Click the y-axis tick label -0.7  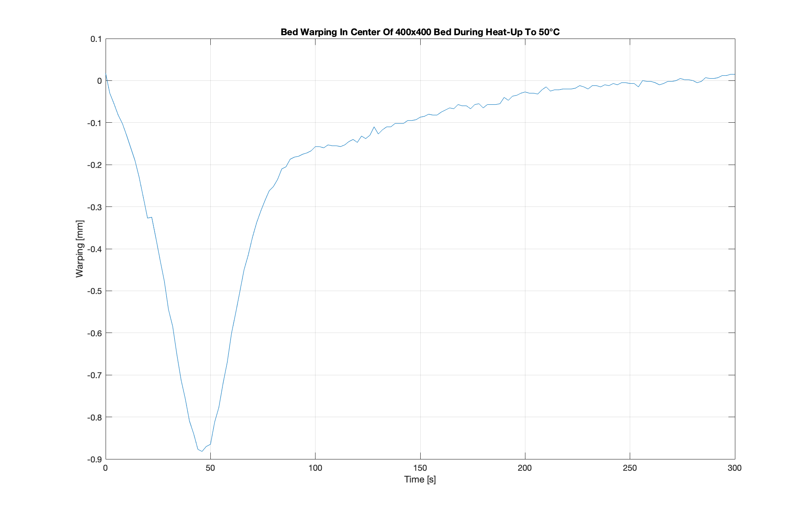click(94, 375)
